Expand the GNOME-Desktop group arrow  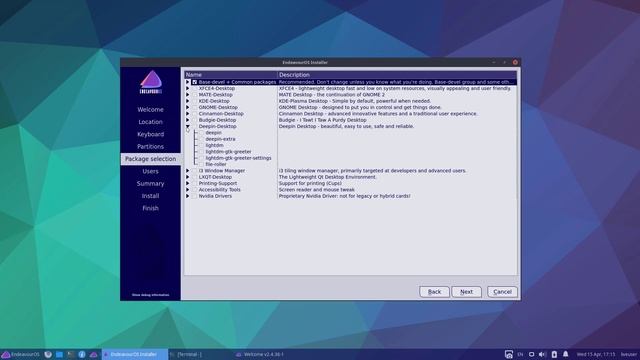pyautogui.click(x=188, y=107)
